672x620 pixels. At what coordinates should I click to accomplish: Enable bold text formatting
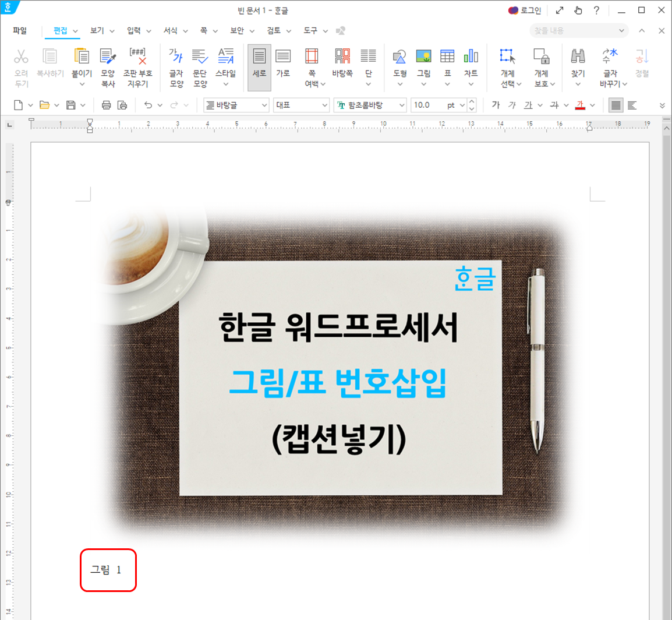pos(496,105)
